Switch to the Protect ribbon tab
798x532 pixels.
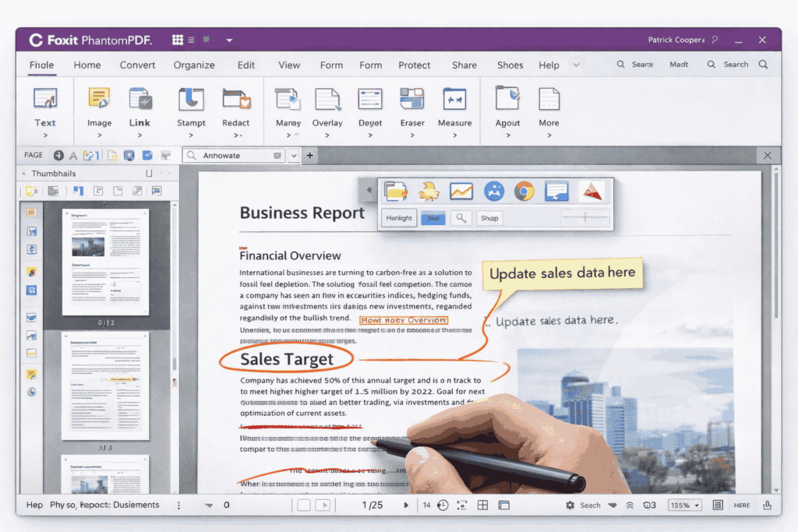point(414,65)
